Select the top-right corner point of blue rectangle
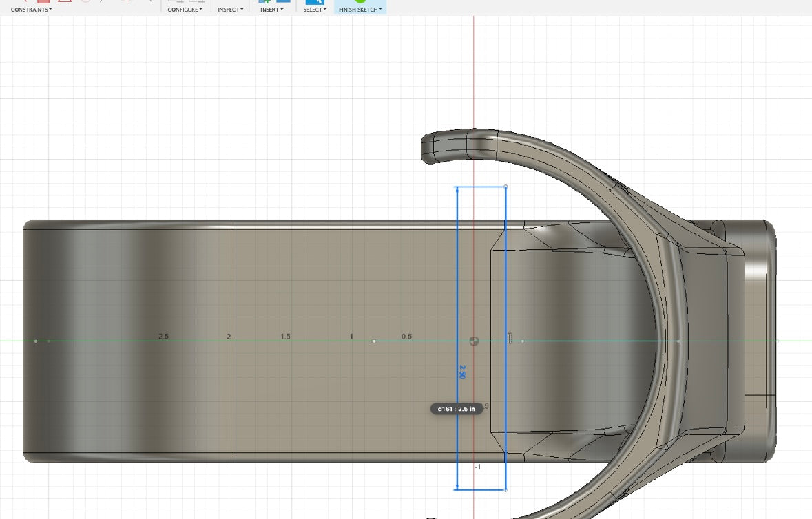Image resolution: width=812 pixels, height=519 pixels. [x=506, y=187]
